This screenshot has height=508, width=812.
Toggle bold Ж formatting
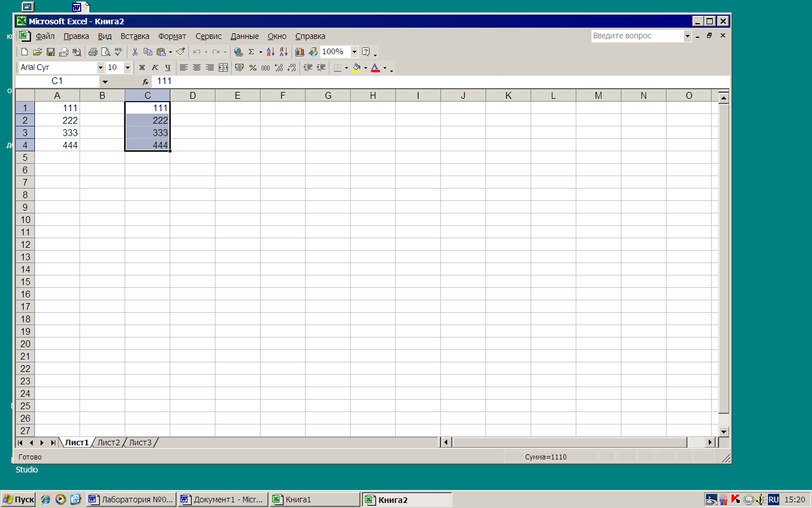click(x=142, y=68)
